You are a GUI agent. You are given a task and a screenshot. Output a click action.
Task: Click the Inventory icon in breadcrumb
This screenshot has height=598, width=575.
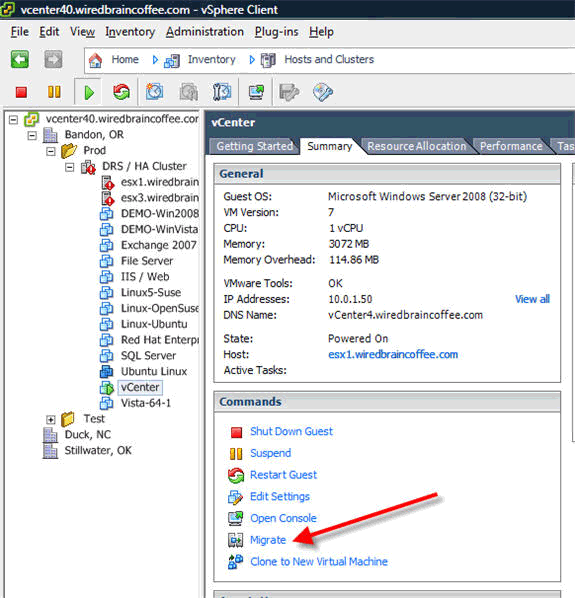(172, 61)
